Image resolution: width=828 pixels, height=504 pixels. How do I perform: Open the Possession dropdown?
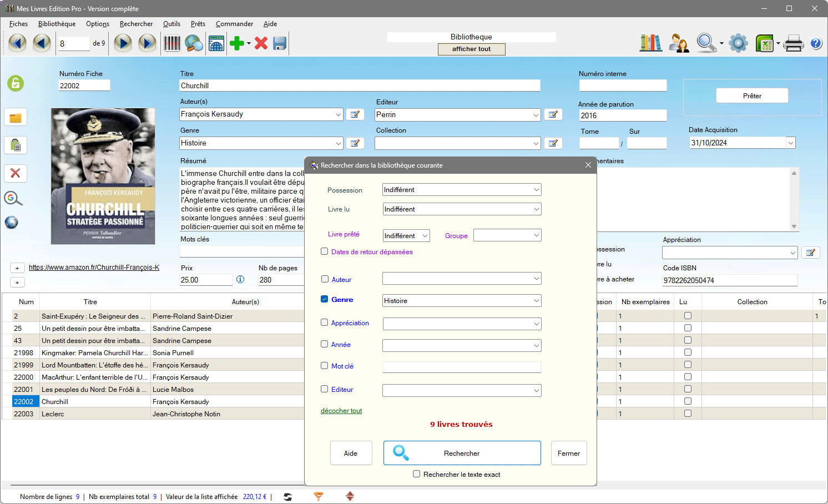462,190
